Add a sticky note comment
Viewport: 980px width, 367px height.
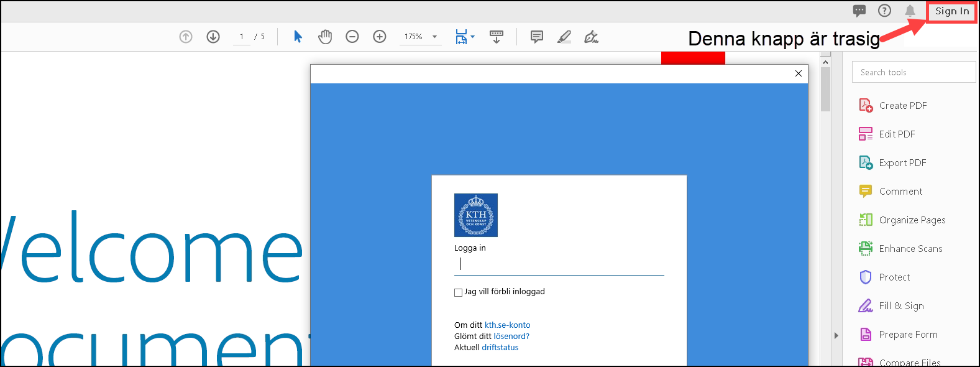click(x=537, y=37)
